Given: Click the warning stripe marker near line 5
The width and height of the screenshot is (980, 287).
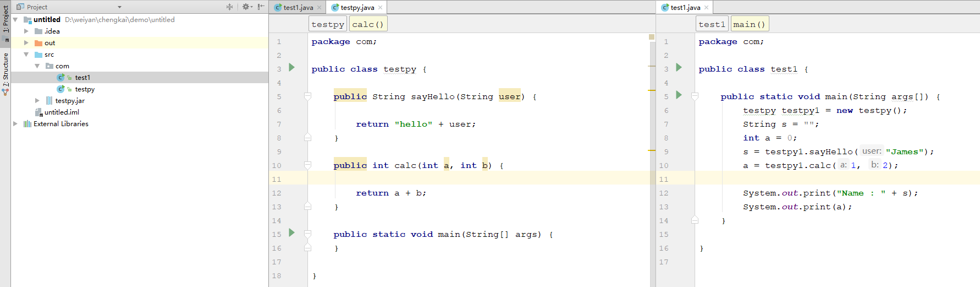Looking at the screenshot, I should coord(652,90).
